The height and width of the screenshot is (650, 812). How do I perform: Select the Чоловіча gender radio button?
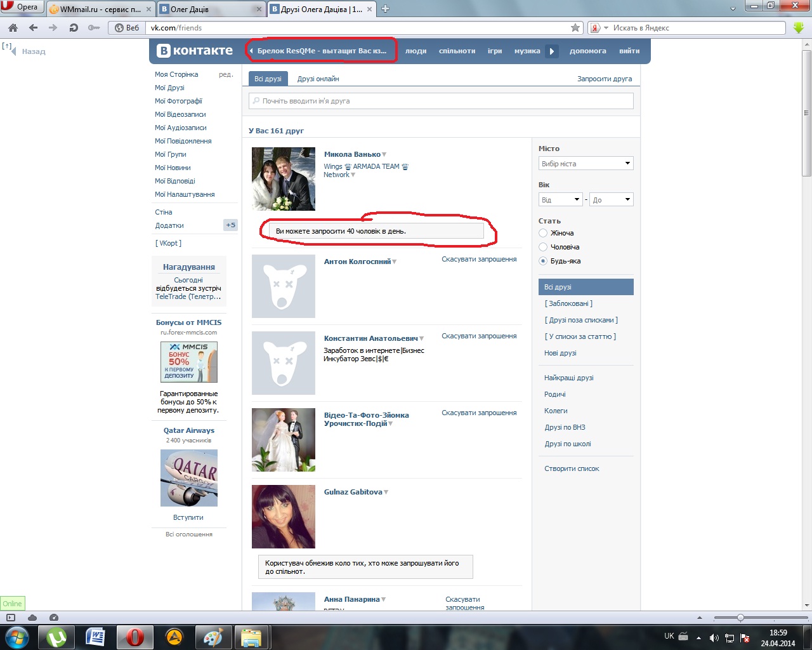point(543,247)
